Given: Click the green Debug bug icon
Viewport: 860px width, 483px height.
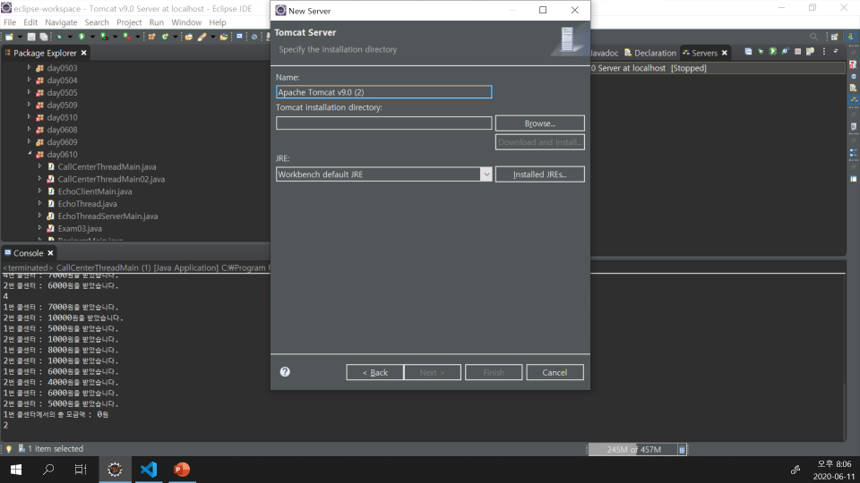Looking at the screenshot, I should coord(59,37).
